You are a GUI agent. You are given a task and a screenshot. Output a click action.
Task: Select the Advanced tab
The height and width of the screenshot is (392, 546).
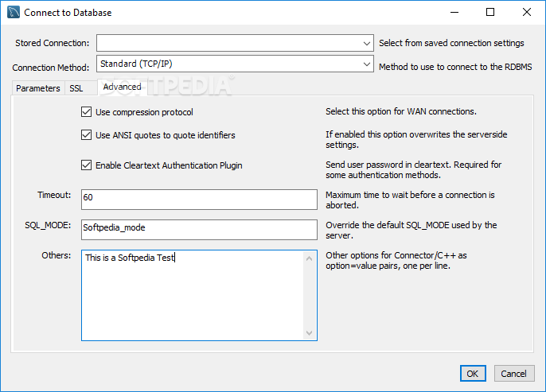click(123, 87)
